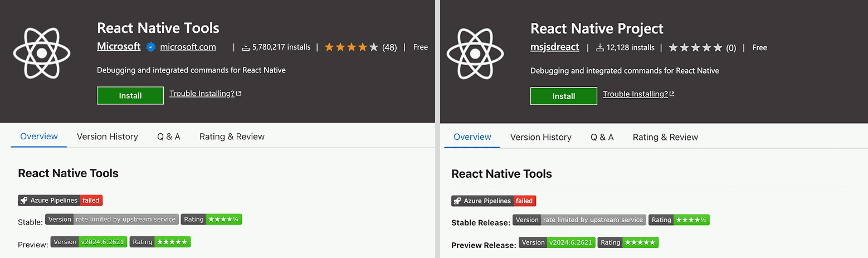Click the download icon beside 12,128 installs

pos(600,48)
